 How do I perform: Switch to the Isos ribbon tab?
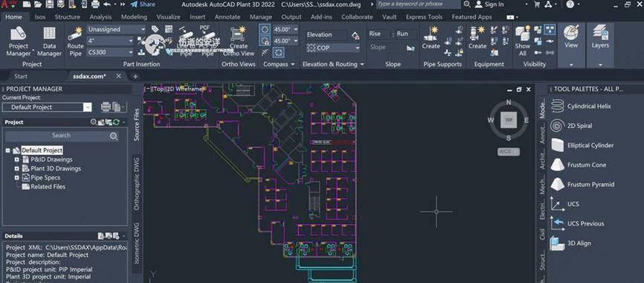click(x=40, y=17)
